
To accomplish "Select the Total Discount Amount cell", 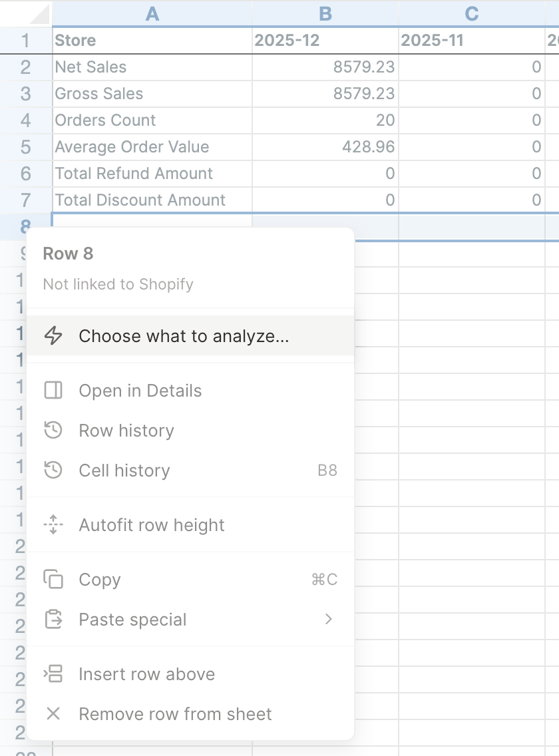I will coord(152,200).
